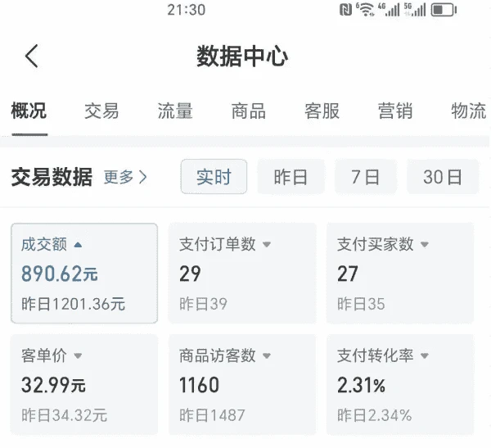Select the 成交额 890.62元 data card
This screenshot has width=491, height=448.
(x=84, y=274)
